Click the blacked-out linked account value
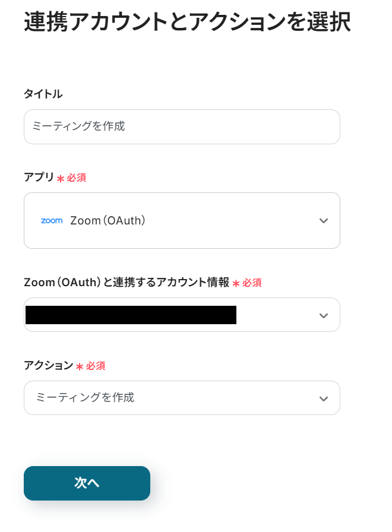Viewport: 392px width, 532px height. click(131, 315)
